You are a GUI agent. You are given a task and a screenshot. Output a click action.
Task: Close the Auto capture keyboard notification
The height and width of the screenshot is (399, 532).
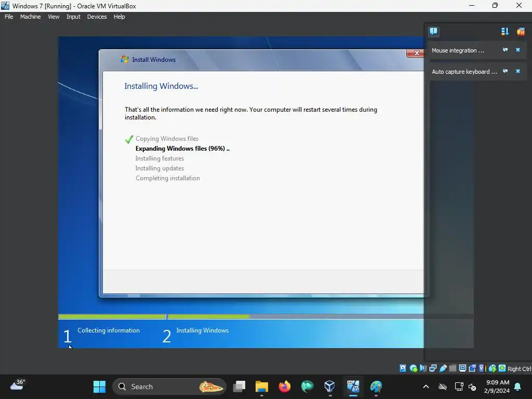pyautogui.click(x=518, y=71)
